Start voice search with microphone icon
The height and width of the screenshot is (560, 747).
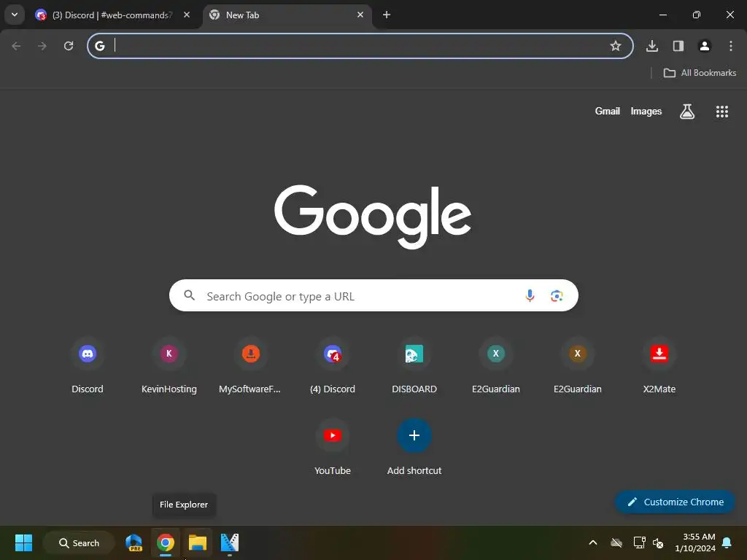pyautogui.click(x=530, y=296)
